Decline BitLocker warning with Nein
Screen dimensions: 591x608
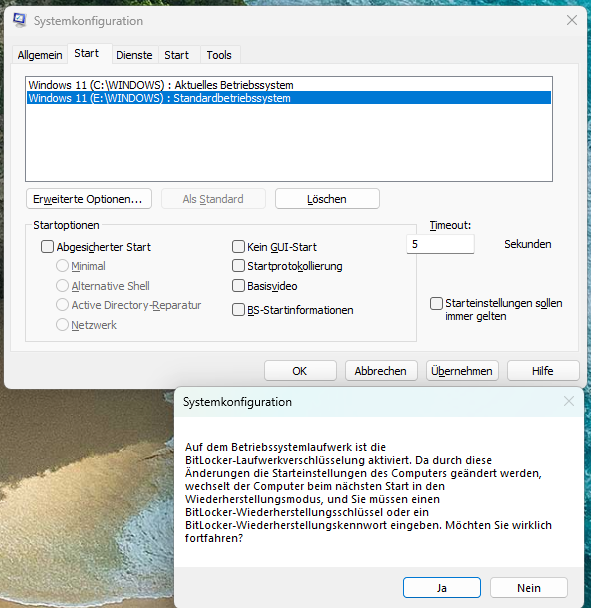point(529,588)
